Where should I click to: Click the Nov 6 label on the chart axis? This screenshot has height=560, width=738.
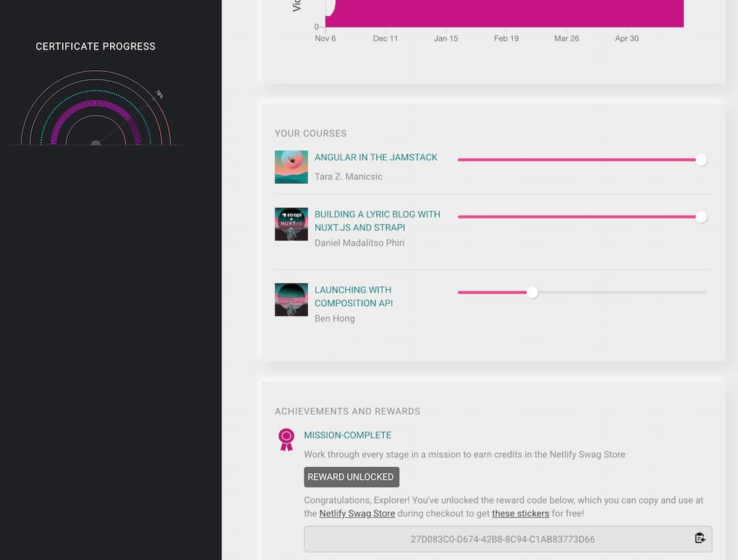pyautogui.click(x=325, y=38)
